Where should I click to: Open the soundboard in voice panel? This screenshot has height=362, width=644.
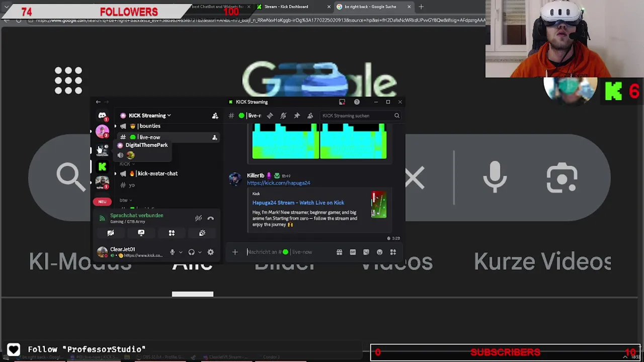202,233
